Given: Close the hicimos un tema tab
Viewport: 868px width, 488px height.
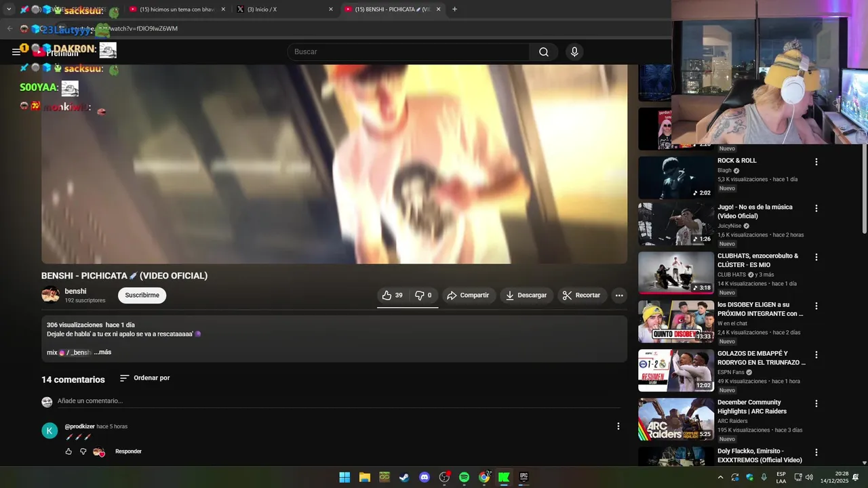Looking at the screenshot, I should [x=223, y=9].
